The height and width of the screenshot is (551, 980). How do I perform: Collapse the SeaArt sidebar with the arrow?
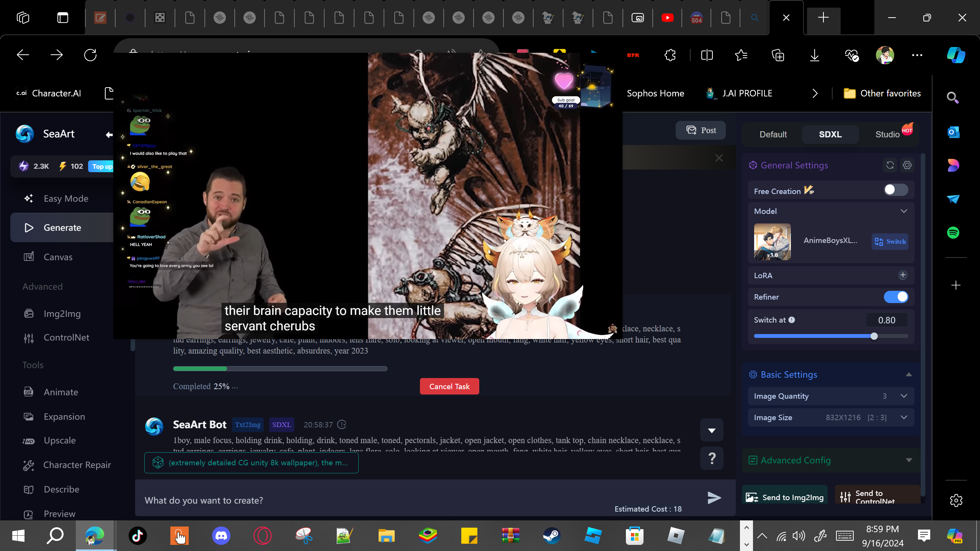(109, 134)
